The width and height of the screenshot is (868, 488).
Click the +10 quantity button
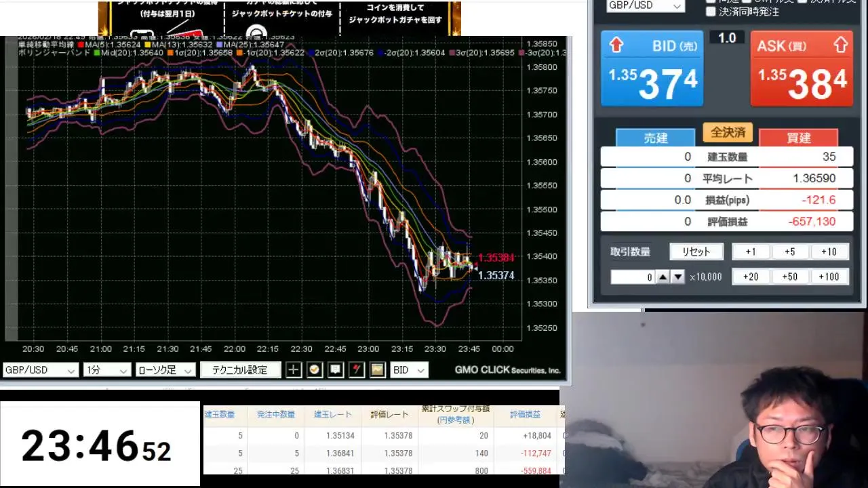[829, 251]
